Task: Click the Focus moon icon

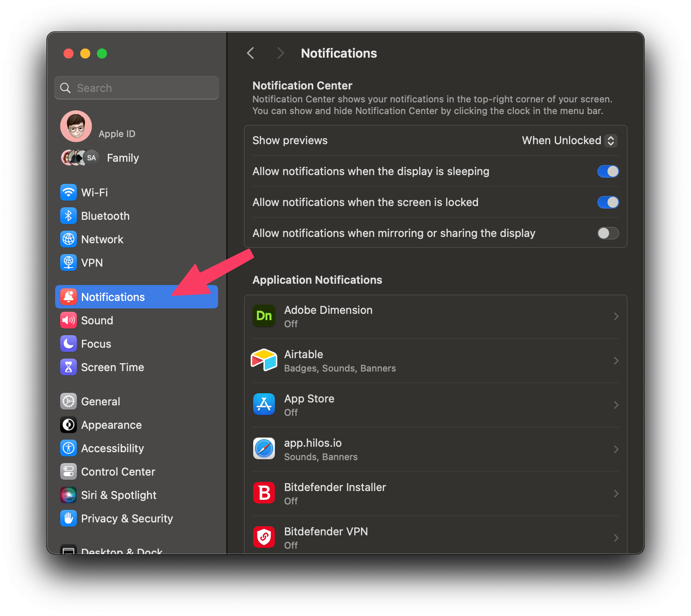Action: tap(68, 344)
